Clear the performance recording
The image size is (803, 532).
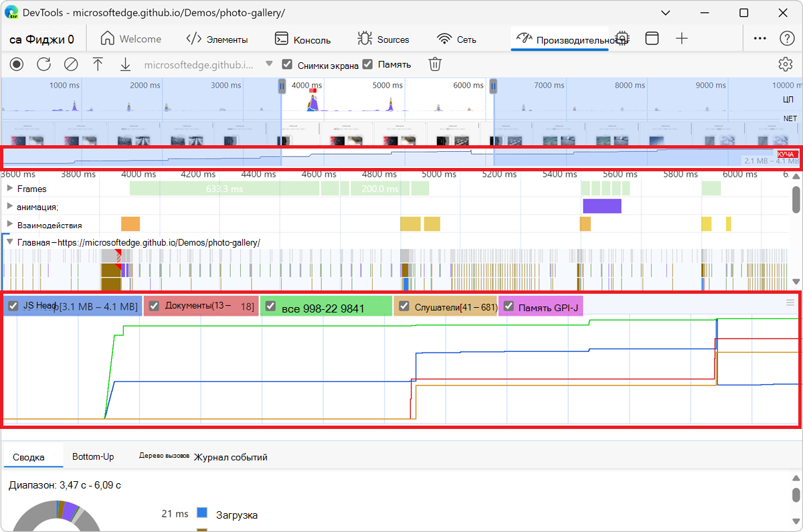coord(71,64)
